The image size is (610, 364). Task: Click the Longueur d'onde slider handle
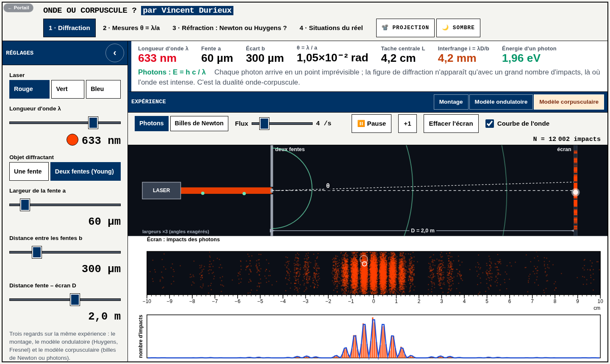point(93,123)
